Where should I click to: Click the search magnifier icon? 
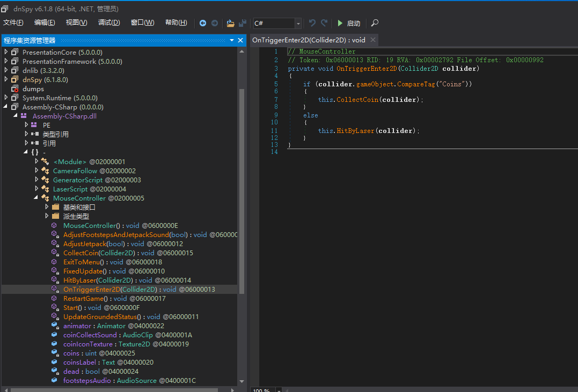(x=375, y=23)
